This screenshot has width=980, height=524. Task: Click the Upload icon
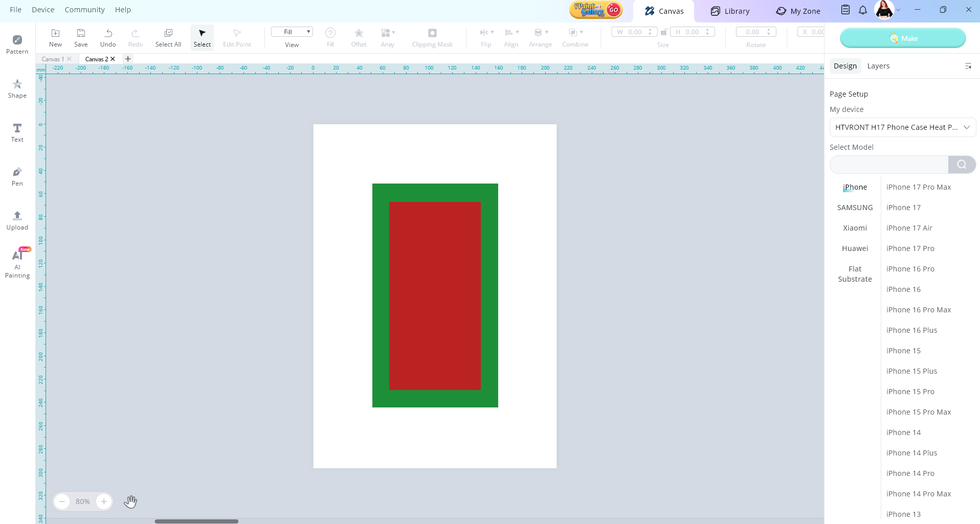pos(17,220)
